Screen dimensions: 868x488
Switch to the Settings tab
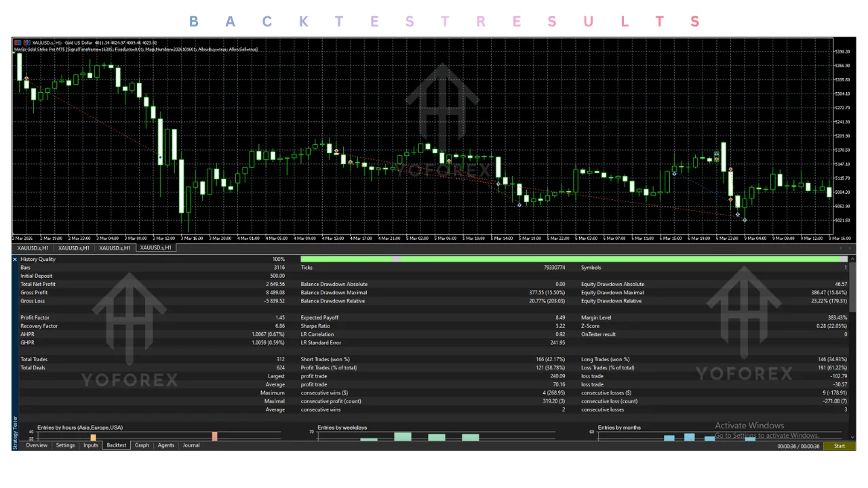(65, 445)
